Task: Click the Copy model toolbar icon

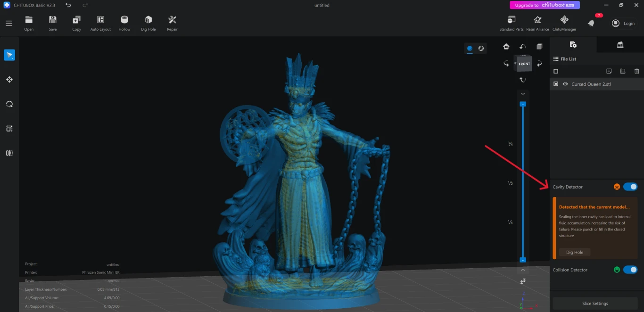Action: pyautogui.click(x=76, y=23)
